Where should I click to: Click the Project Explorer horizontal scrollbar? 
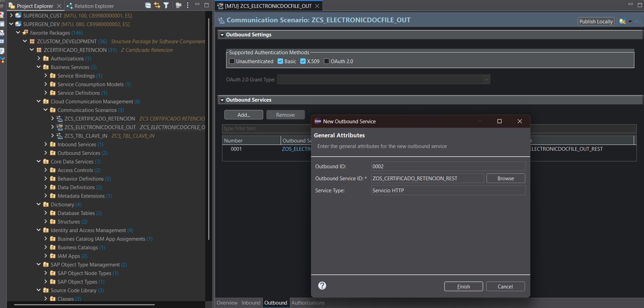[x=84, y=304]
